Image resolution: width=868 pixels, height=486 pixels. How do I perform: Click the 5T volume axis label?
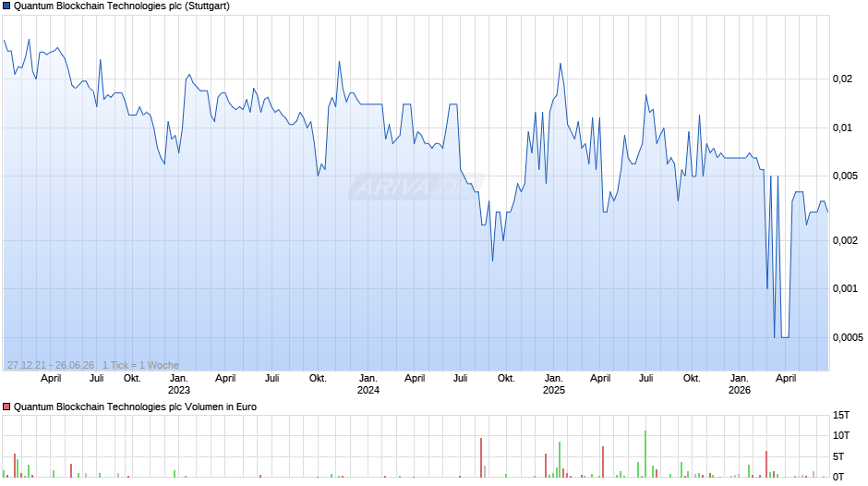coord(838,456)
